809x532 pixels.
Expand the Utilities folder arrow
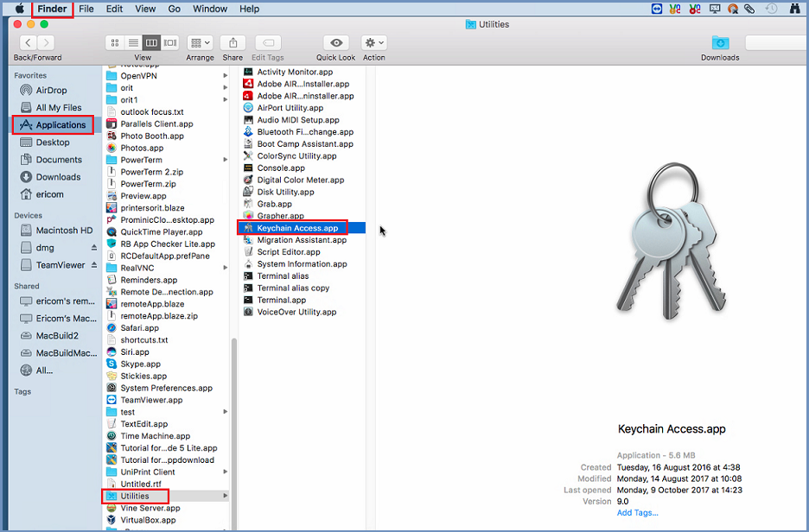(x=225, y=496)
